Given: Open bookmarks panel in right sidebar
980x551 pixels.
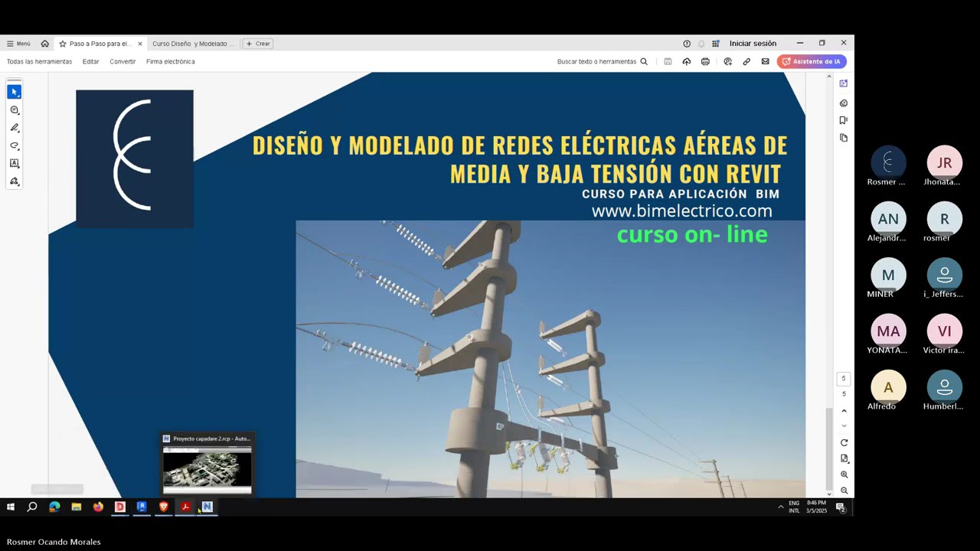Looking at the screenshot, I should coord(844,120).
